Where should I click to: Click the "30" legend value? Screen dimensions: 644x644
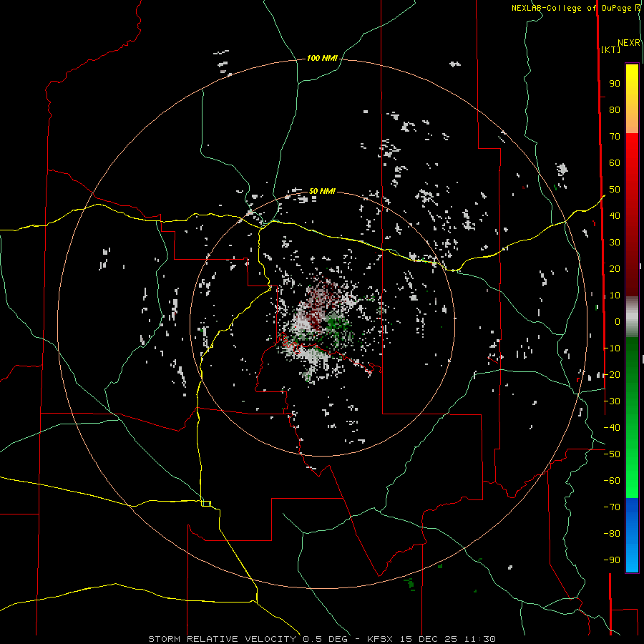pyautogui.click(x=615, y=243)
